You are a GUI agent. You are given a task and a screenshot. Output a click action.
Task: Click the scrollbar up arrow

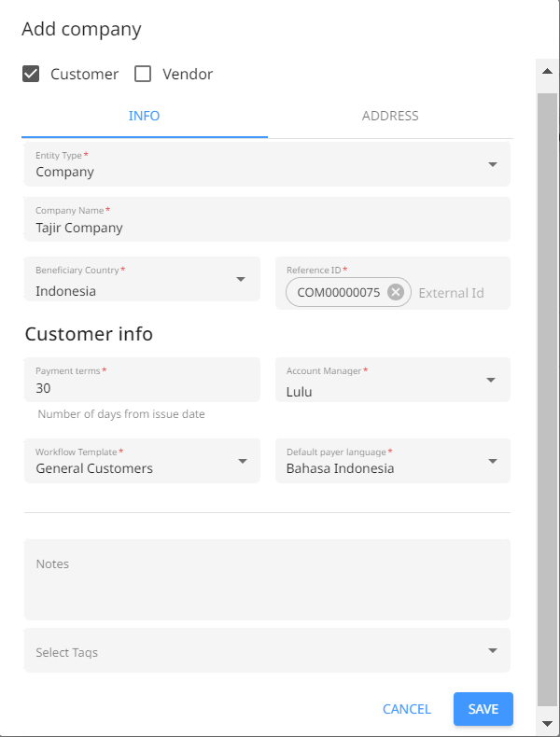point(547,72)
